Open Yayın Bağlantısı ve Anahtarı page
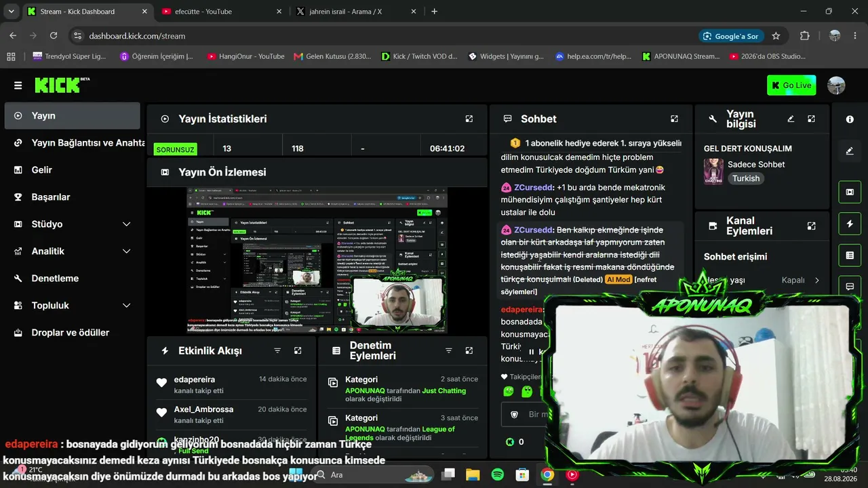Viewport: 868px width, 488px height. [73, 143]
